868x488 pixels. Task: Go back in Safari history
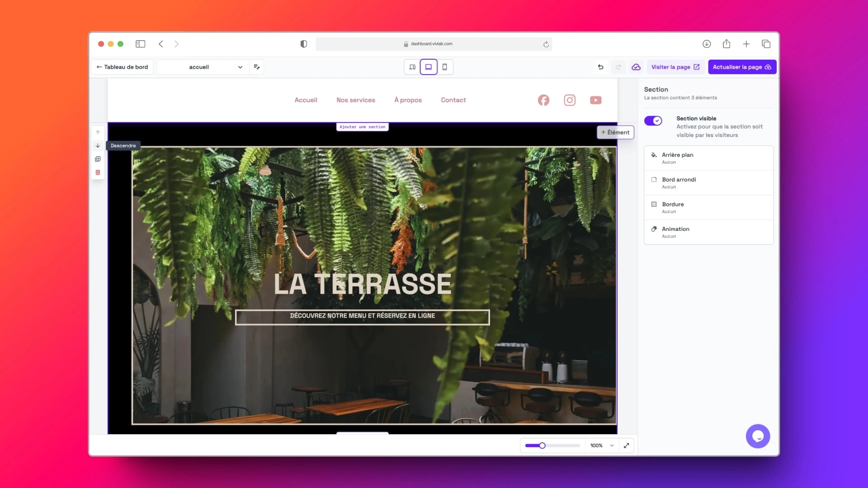pos(161,44)
